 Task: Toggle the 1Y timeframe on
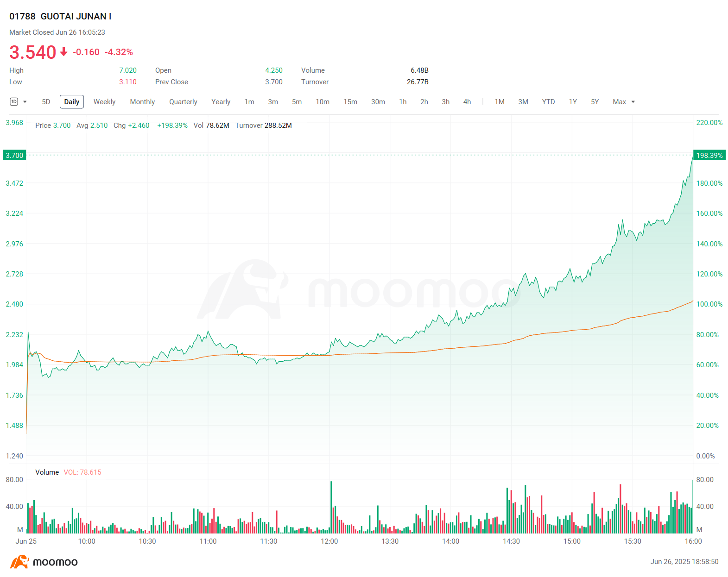[x=573, y=101]
